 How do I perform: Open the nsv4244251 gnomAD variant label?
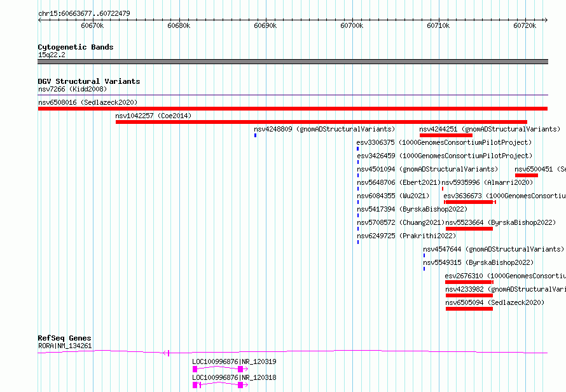tap(490, 129)
